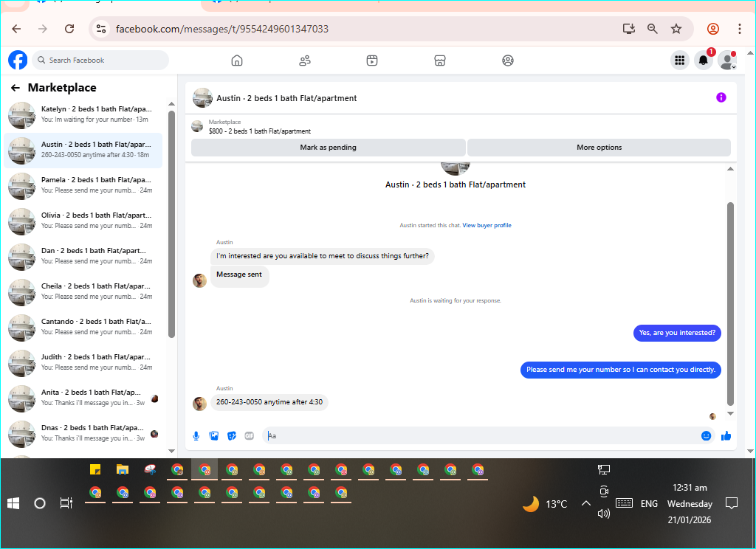Open the Video/Reels icon in top navigation
The width and height of the screenshot is (756, 549).
pos(372,61)
